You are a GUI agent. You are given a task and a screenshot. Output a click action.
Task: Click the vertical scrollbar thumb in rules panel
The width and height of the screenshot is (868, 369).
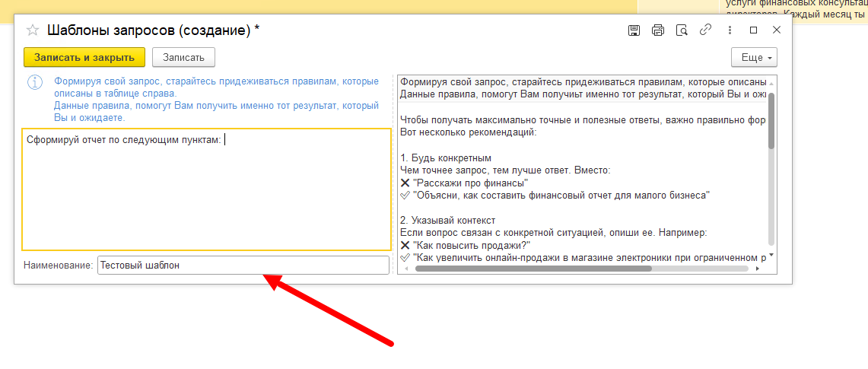click(771, 120)
